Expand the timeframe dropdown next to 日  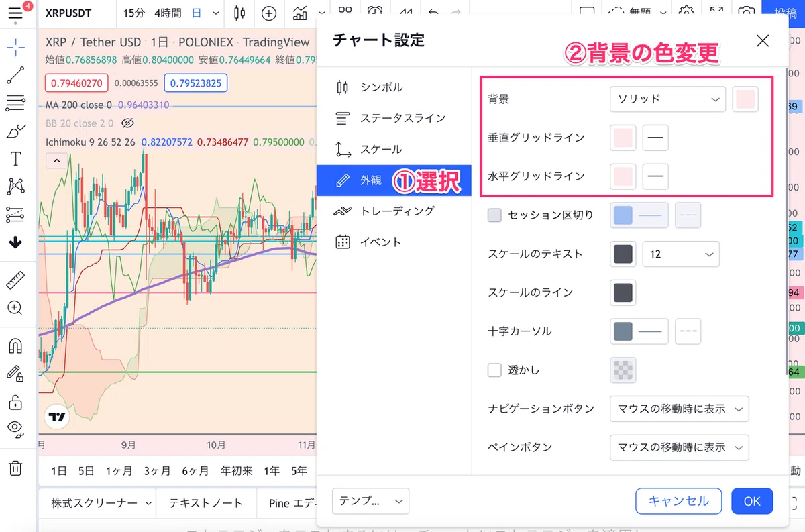(215, 13)
